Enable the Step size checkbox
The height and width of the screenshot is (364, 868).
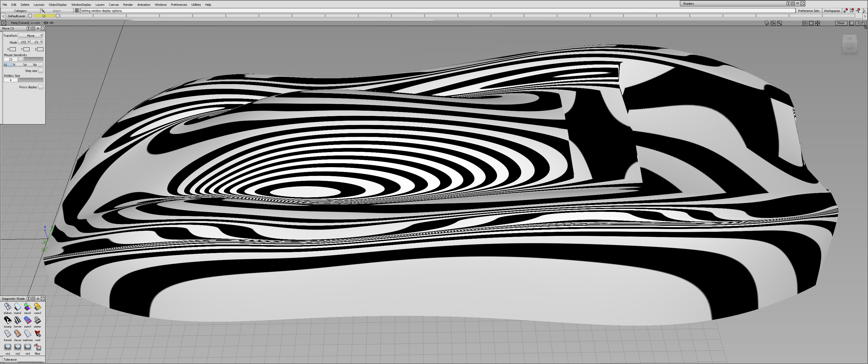pos(40,71)
